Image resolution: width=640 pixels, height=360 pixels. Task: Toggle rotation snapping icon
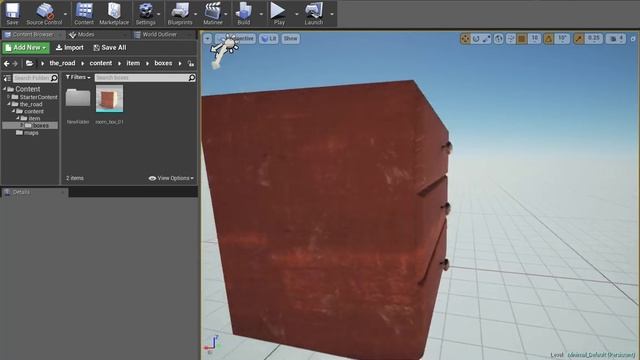[549, 39]
